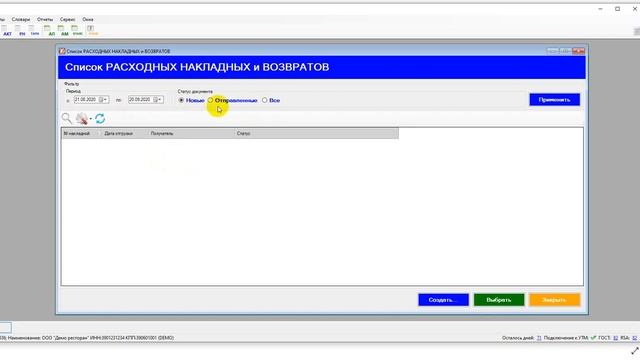Click the toolbar icon right of АМ
640x360 pixels.
pos(77,31)
